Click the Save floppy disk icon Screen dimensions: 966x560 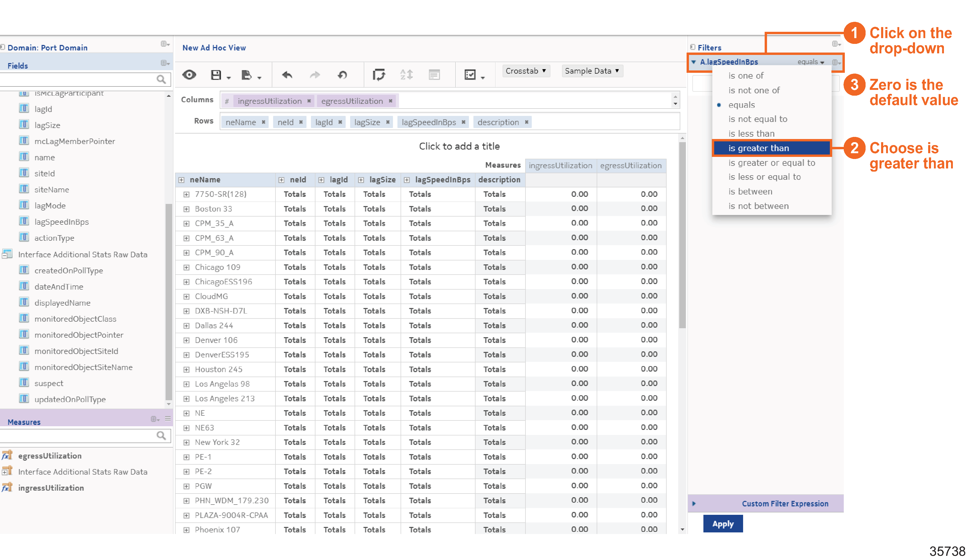[216, 75]
